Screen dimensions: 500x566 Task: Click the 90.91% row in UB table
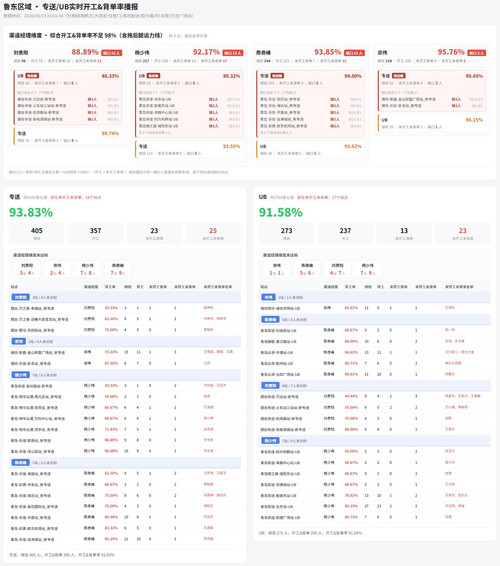375,374
